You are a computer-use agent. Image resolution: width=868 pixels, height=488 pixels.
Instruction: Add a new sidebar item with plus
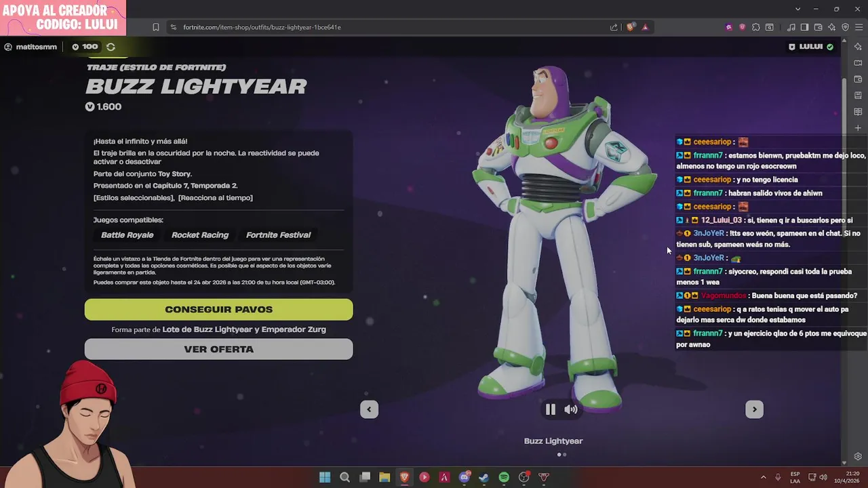(x=858, y=128)
